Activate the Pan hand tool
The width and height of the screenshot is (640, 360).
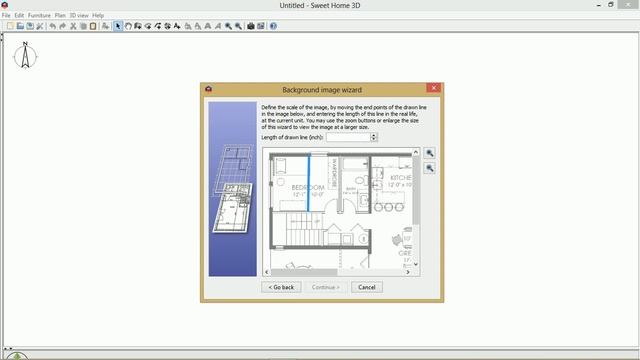[x=128, y=26]
